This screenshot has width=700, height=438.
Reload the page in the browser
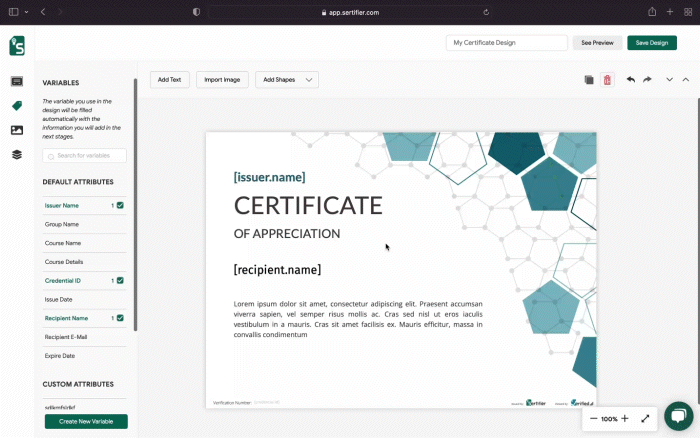pos(486,13)
